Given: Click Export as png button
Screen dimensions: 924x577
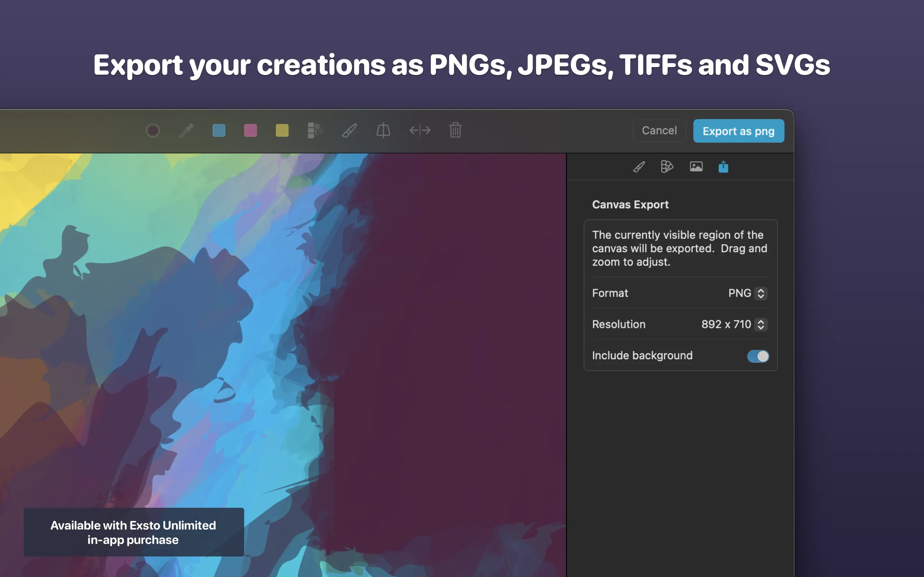Looking at the screenshot, I should tap(739, 131).
